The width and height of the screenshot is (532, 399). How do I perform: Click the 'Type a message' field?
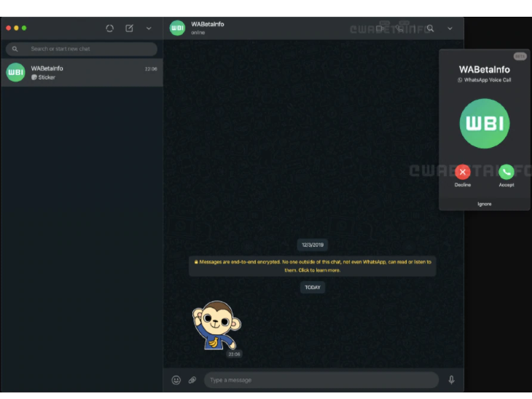click(x=321, y=380)
